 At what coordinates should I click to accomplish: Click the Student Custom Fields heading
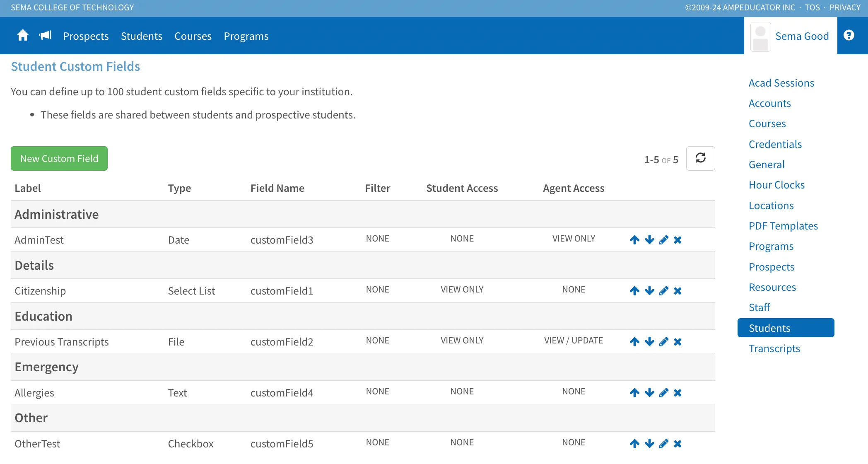[75, 66]
